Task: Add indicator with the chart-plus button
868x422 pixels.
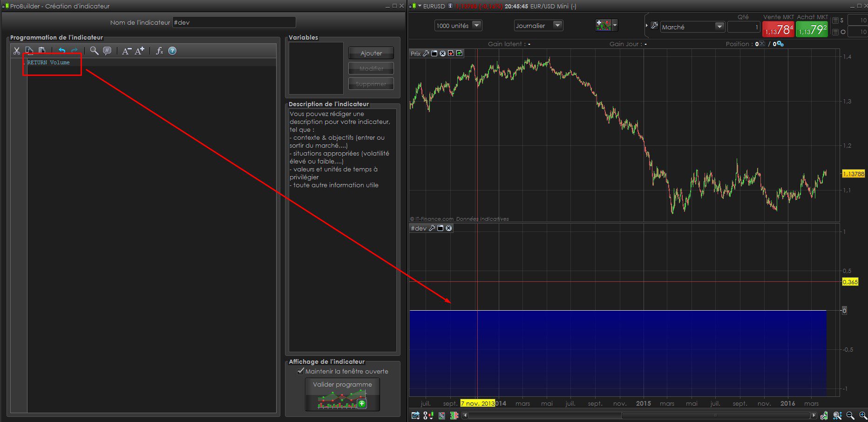Action: 604,25
